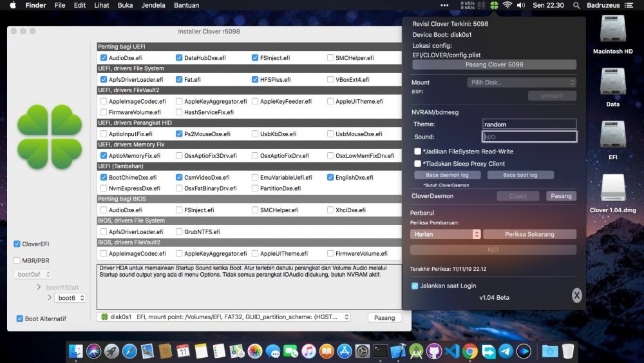644x363 pixels.
Task: Open Visual Studio Code in dock
Action: 452,351
